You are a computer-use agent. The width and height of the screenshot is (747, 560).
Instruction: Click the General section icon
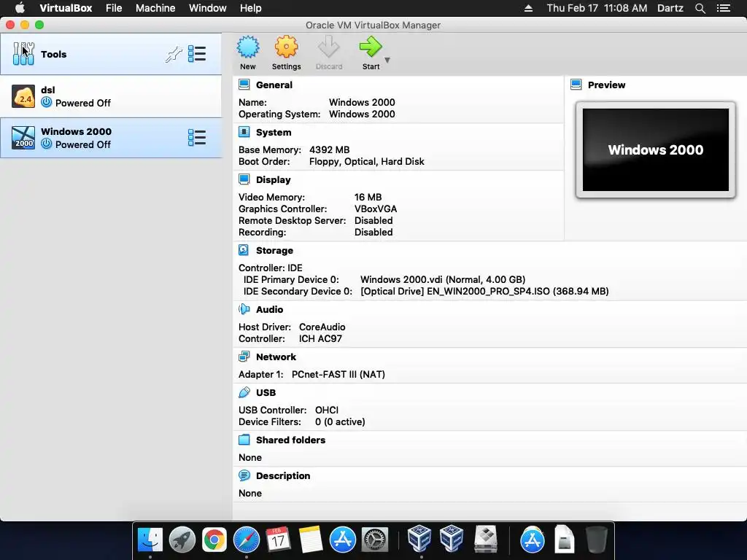(244, 85)
